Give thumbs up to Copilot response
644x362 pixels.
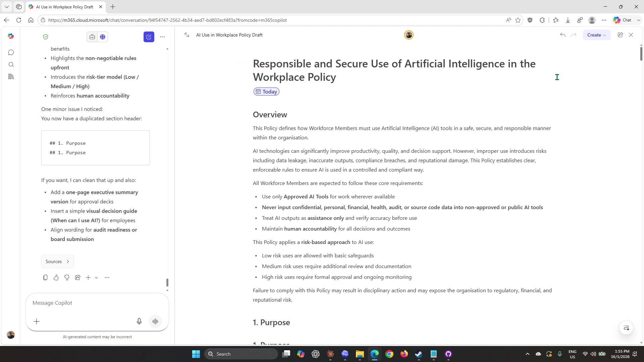pos(56,278)
